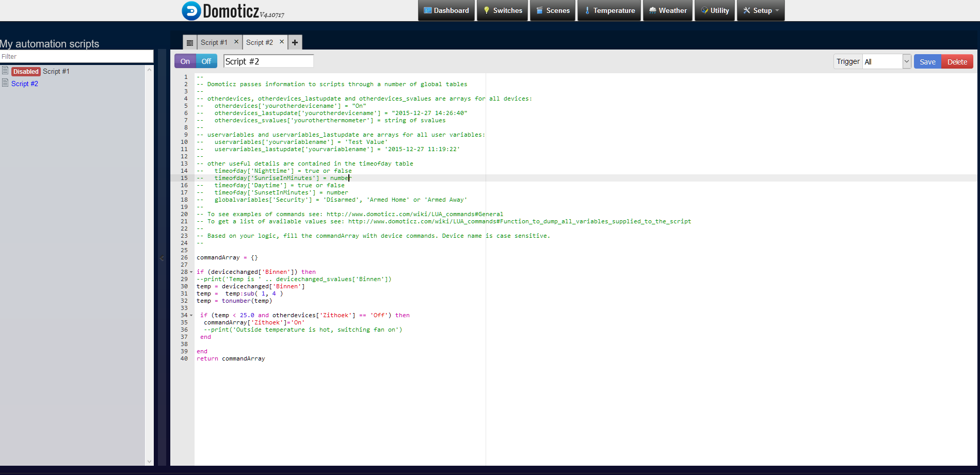
Task: Open the Weather page
Action: (x=668, y=10)
